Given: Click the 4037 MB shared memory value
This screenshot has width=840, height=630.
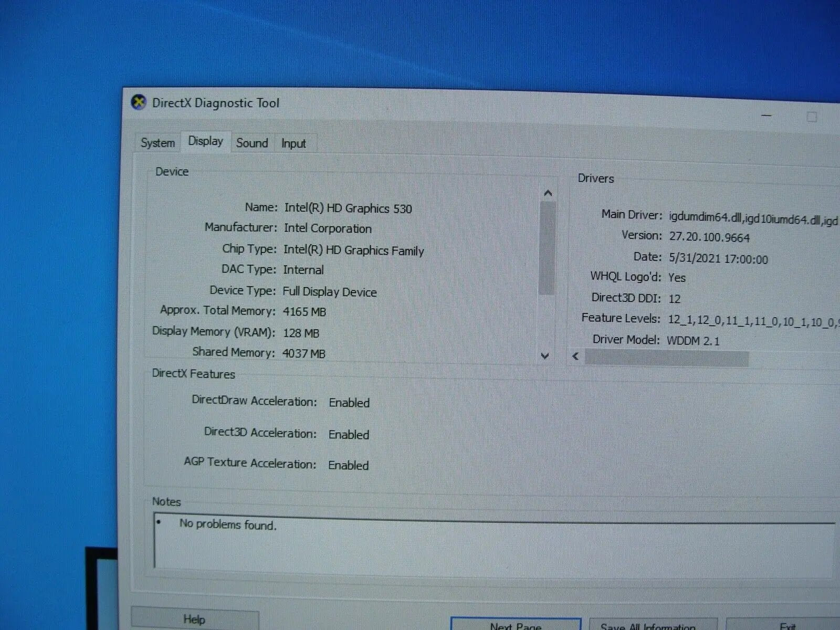Looking at the screenshot, I should click(304, 353).
